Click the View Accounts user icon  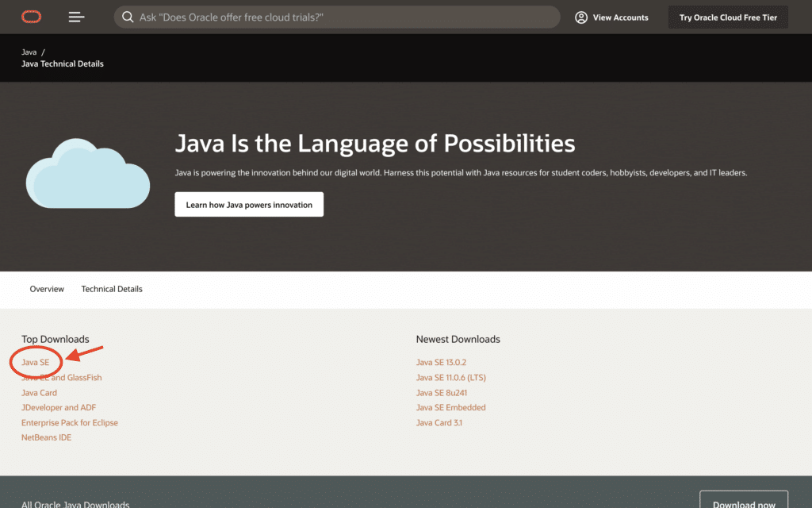[x=581, y=17]
